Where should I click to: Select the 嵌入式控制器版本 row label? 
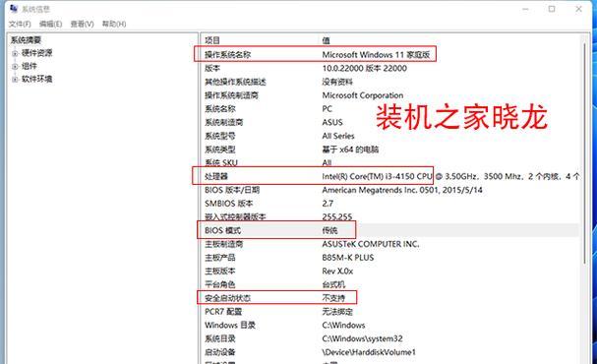coord(235,217)
